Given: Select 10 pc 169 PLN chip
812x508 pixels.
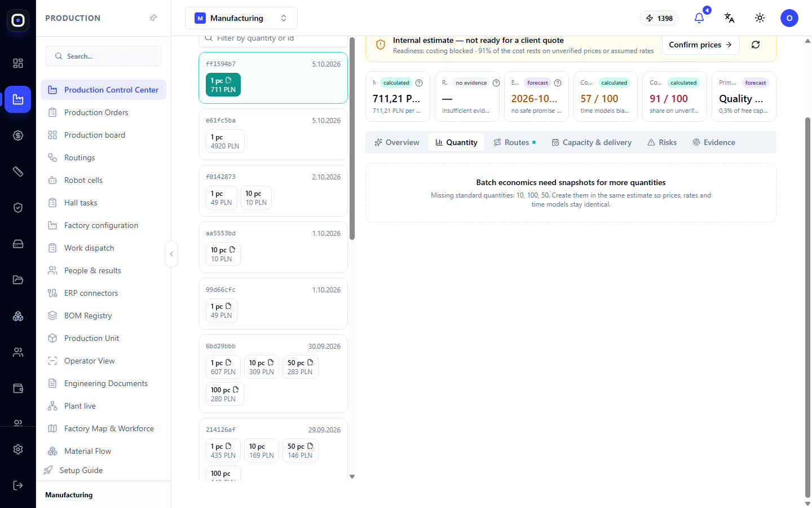Looking at the screenshot, I should pyautogui.click(x=262, y=450).
